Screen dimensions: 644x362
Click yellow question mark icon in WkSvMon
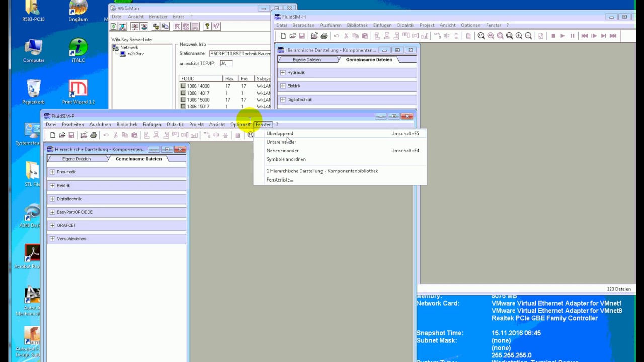(x=207, y=26)
